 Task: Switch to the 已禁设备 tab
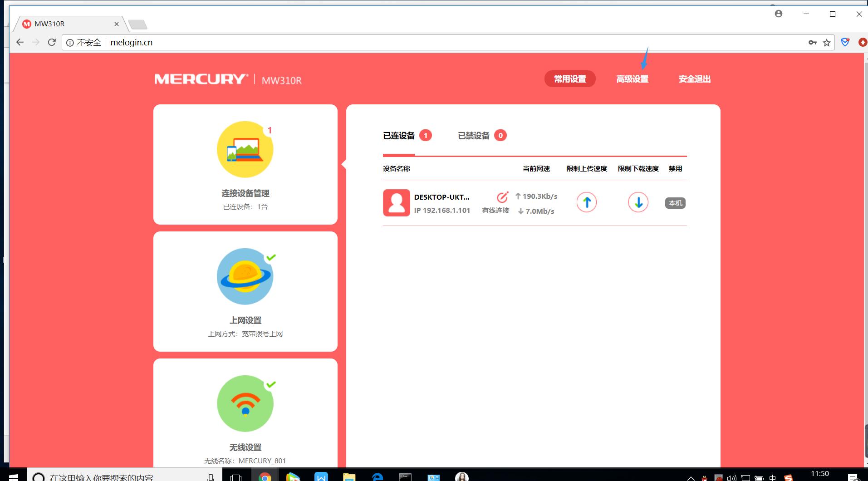click(474, 135)
